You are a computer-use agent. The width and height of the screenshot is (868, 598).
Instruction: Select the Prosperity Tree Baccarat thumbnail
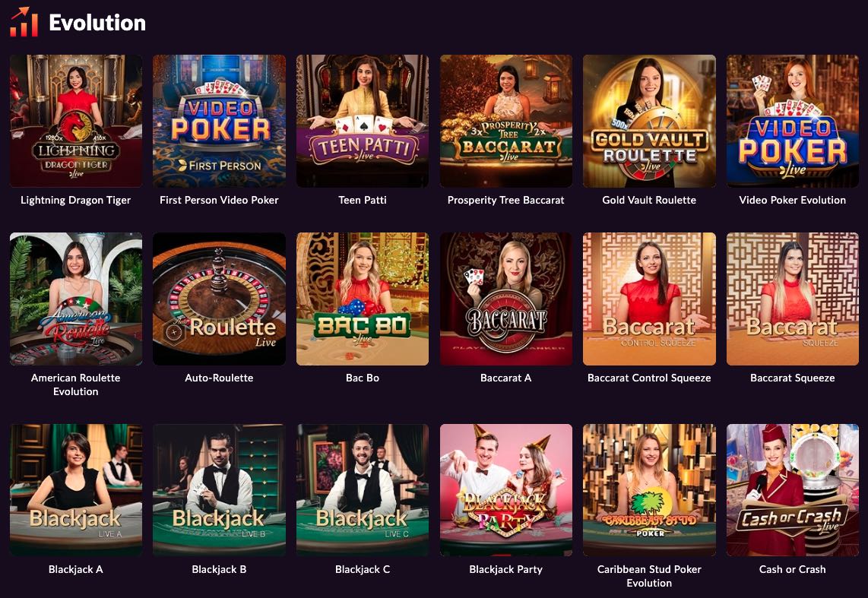point(506,121)
